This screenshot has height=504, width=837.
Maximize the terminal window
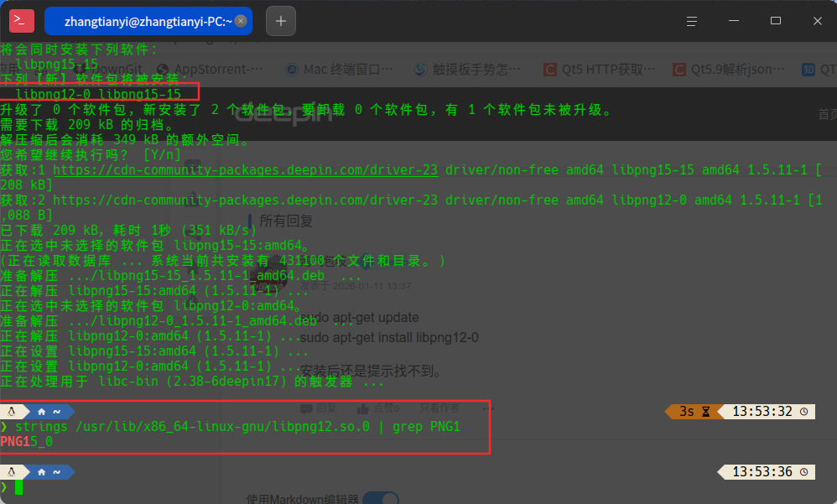(x=776, y=21)
